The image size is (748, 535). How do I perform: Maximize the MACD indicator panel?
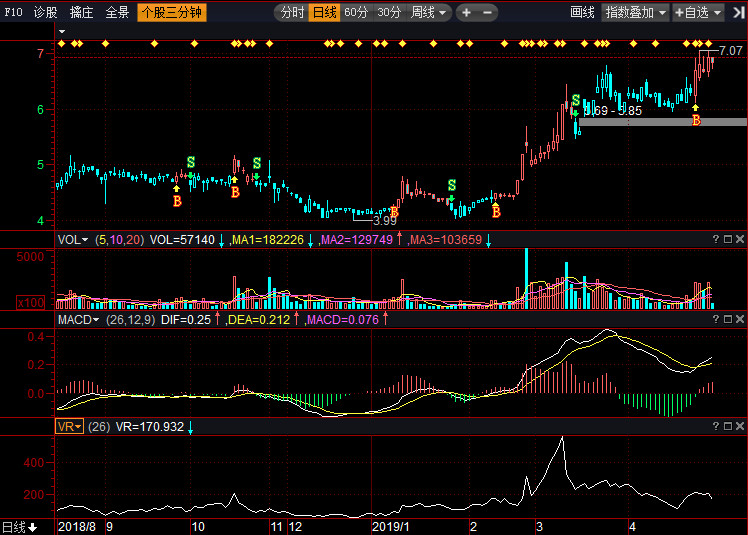point(728,319)
